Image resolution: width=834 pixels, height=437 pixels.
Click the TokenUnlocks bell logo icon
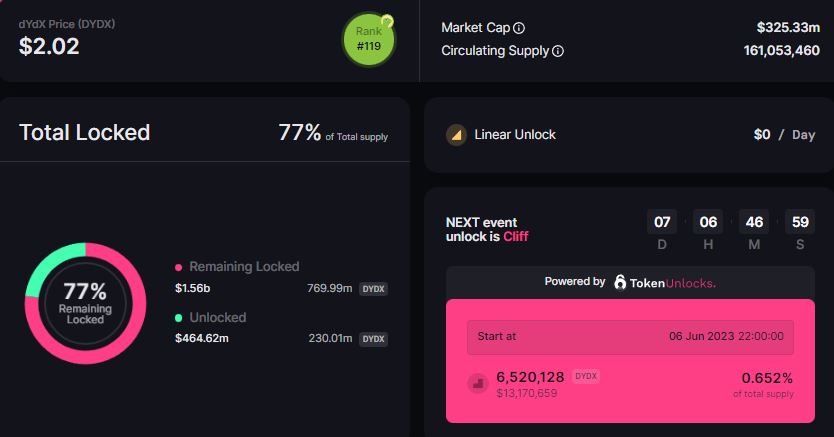(621, 283)
